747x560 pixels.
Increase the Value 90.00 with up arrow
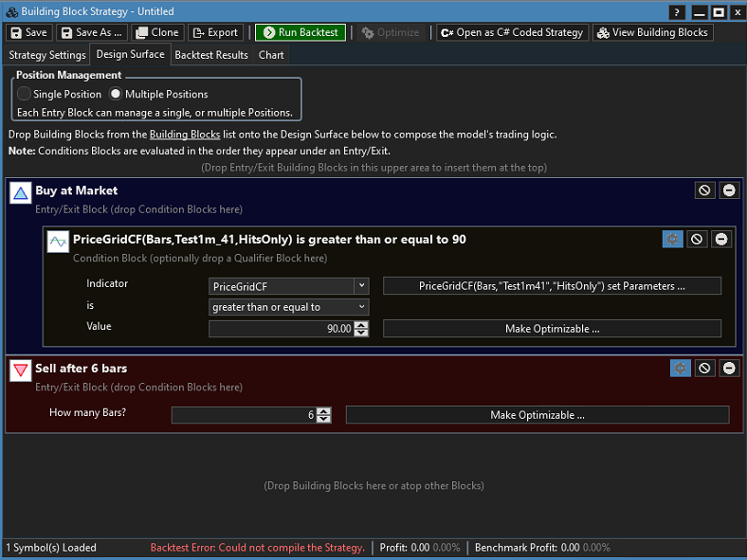pos(361,325)
